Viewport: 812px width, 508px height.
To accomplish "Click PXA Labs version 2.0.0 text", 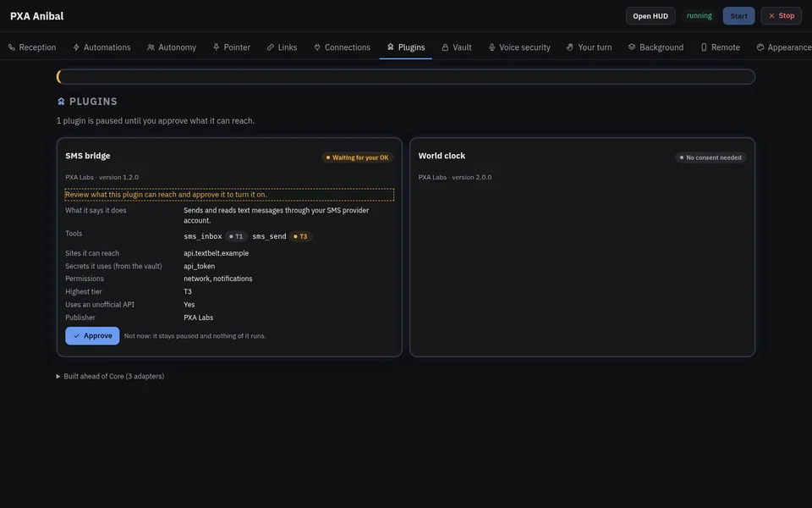I will [455, 177].
